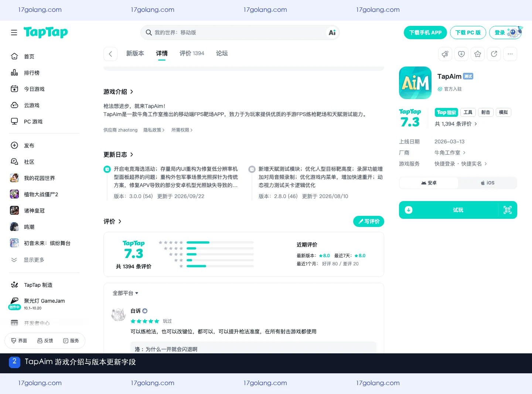The height and width of the screenshot is (394, 532).
Task: Open 社区 community in sidebar
Action: [44, 162]
